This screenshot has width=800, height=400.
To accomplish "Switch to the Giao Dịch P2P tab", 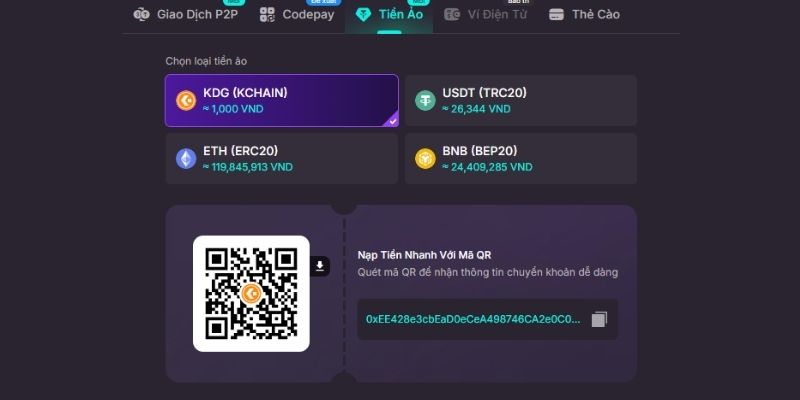I will coord(186,14).
